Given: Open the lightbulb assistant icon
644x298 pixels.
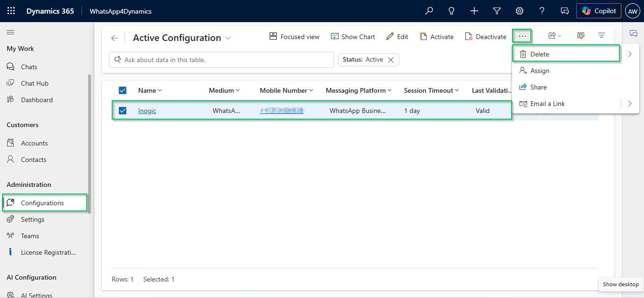Looking at the screenshot, I should point(452,11).
